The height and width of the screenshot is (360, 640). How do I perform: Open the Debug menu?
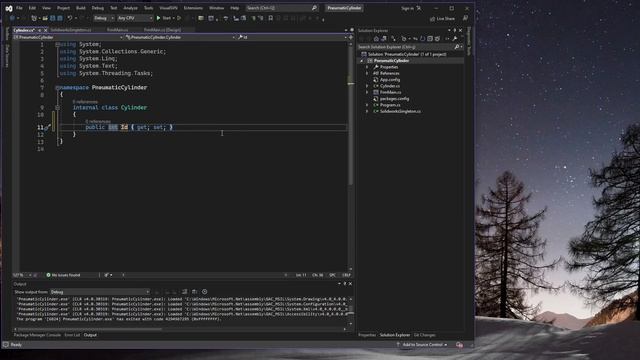pos(98,8)
